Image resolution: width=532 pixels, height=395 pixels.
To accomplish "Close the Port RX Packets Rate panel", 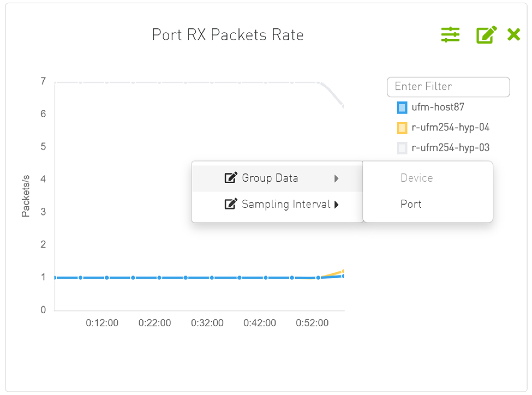I will click(x=514, y=34).
